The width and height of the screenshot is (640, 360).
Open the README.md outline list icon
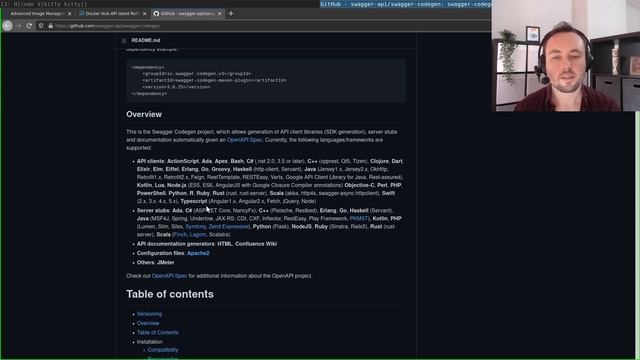(x=124, y=40)
